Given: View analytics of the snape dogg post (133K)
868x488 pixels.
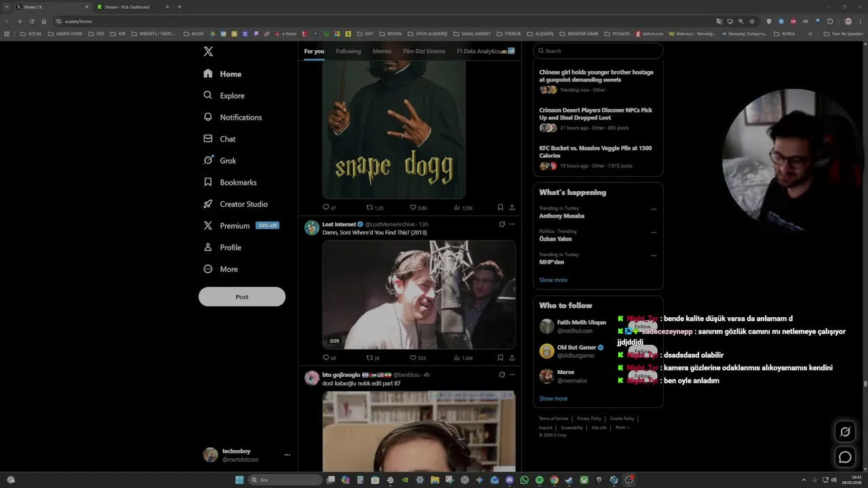Looking at the screenshot, I should 463,207.
